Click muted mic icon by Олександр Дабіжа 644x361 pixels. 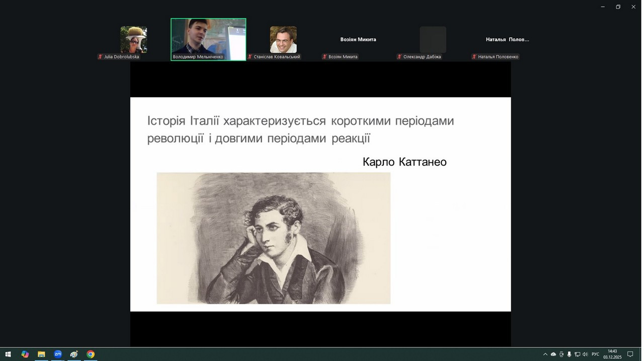pyautogui.click(x=399, y=57)
